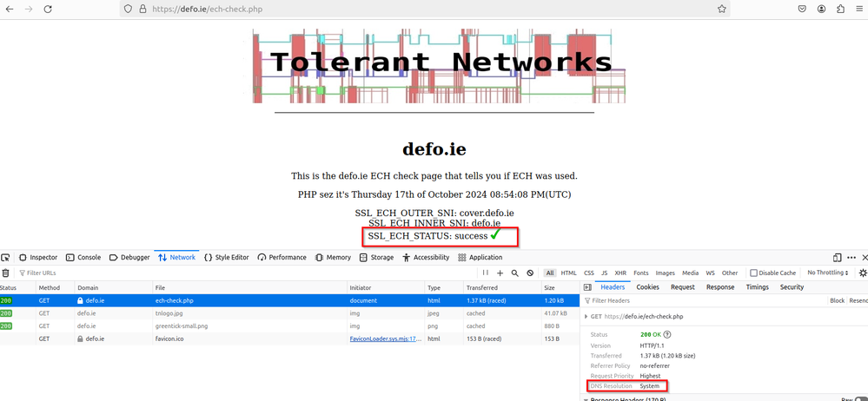
Task: Enable the Disable Cache checkbox
Action: coord(753,273)
